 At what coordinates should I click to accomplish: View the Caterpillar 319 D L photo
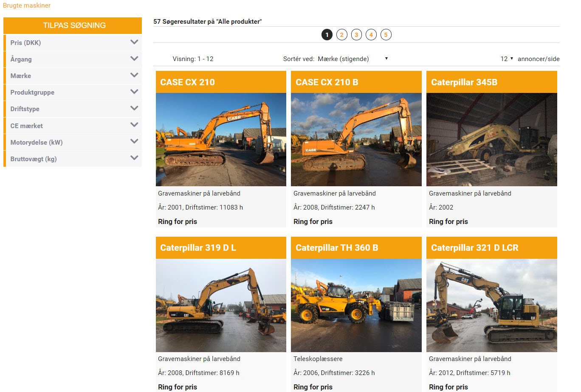point(221,305)
